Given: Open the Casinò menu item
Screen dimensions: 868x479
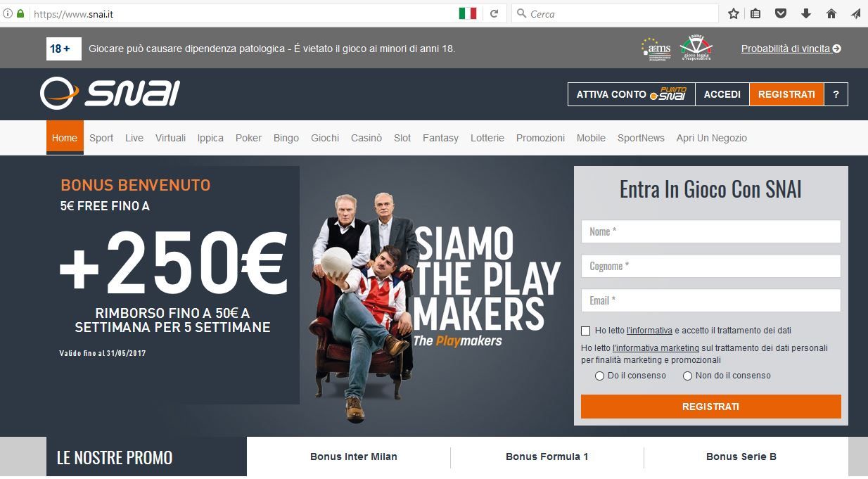Looking at the screenshot, I should (366, 138).
